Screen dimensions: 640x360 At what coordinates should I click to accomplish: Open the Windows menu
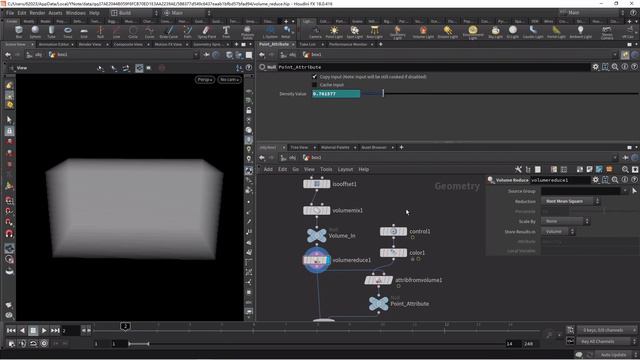coord(76,13)
